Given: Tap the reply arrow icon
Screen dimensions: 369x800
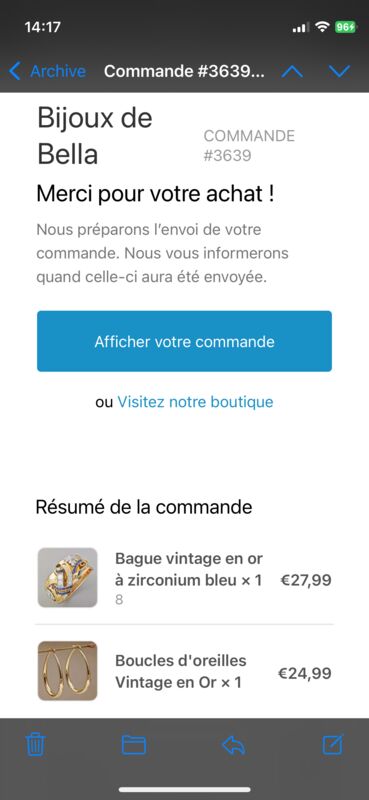Looking at the screenshot, I should (x=233, y=745).
